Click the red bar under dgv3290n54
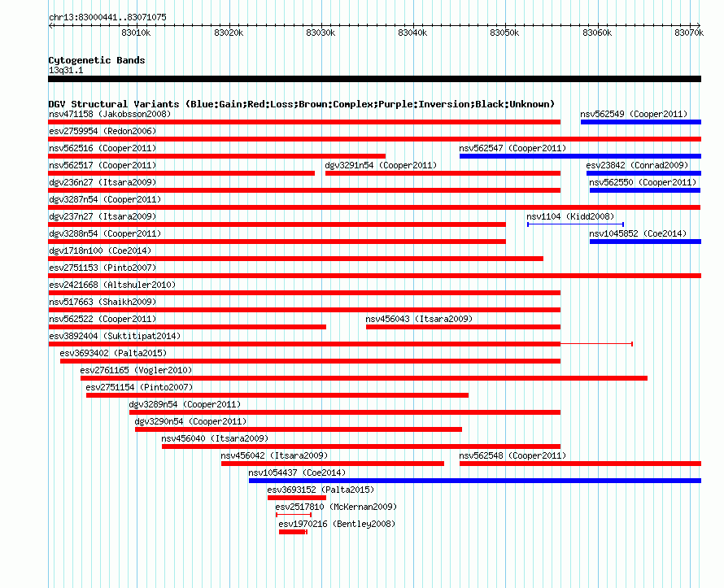This screenshot has width=724, height=588. click(299, 429)
